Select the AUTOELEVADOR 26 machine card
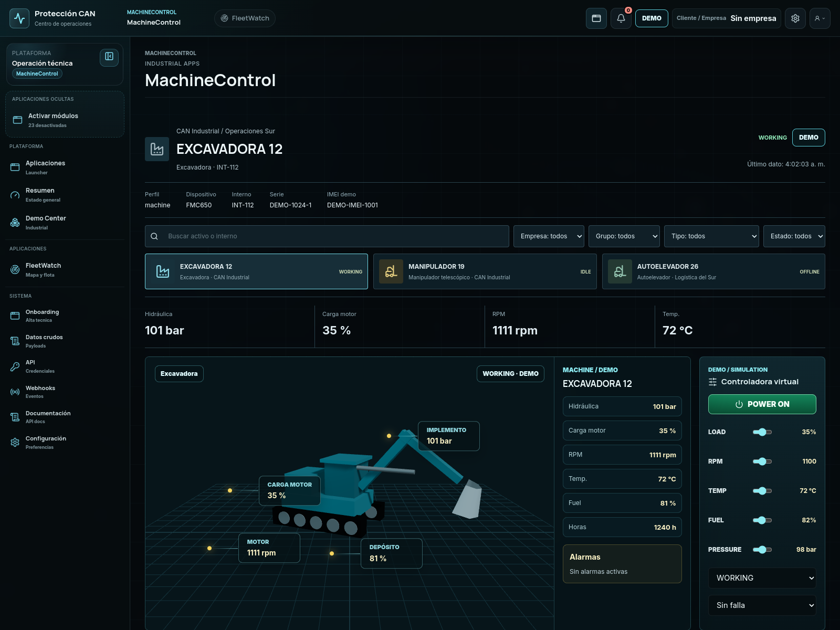Image resolution: width=840 pixels, height=630 pixels. (x=713, y=271)
